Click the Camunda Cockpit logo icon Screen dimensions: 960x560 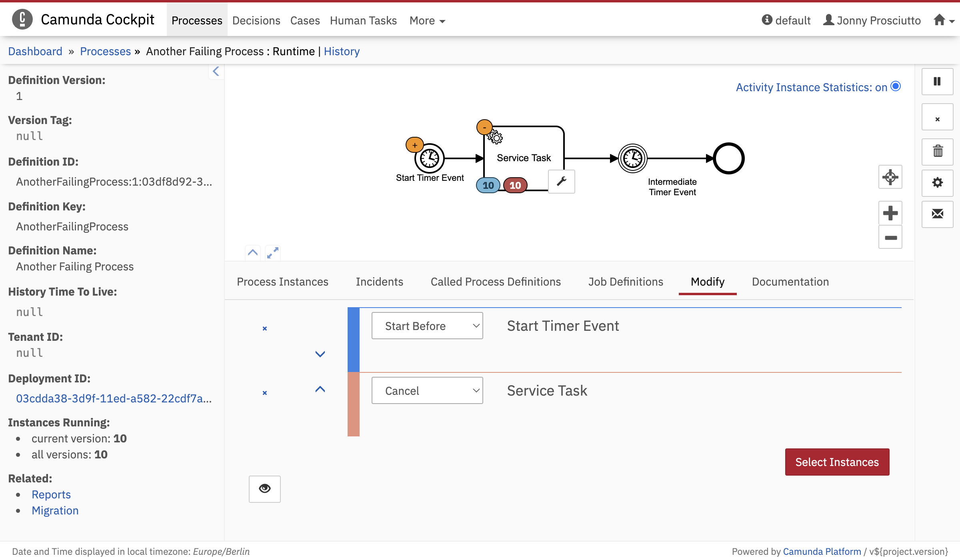coord(22,19)
